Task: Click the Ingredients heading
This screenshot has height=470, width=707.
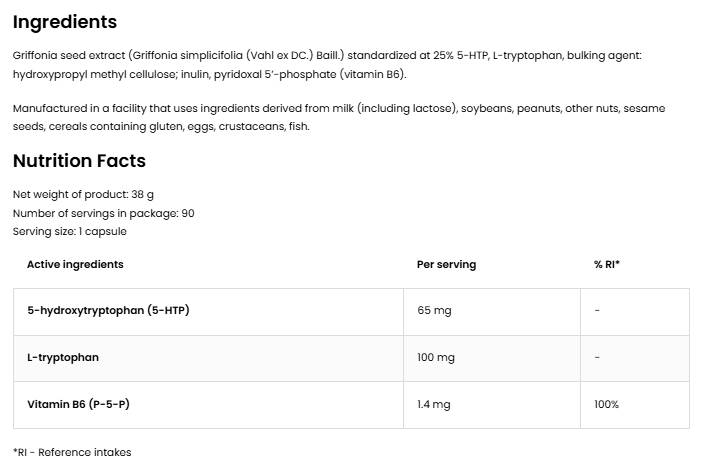Action: click(65, 22)
